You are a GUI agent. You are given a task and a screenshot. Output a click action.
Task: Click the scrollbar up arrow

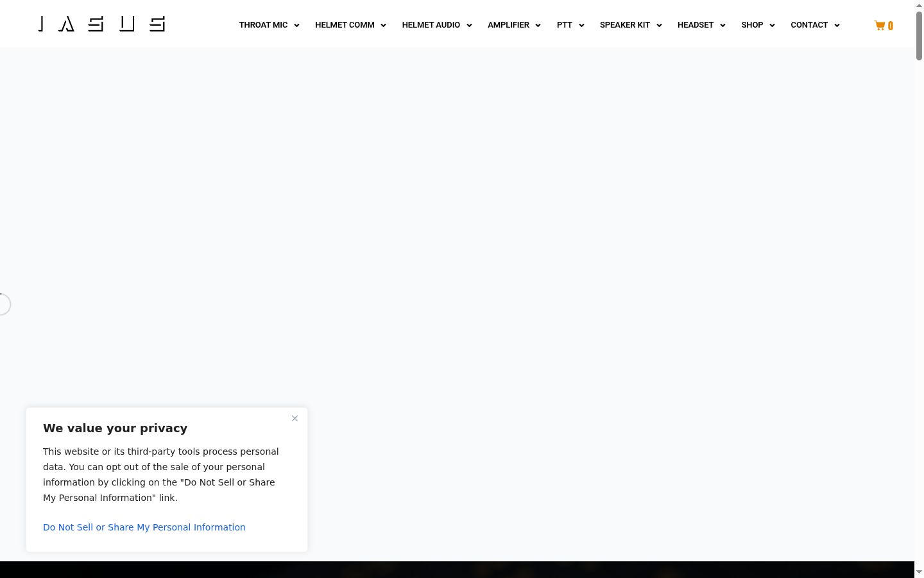coord(919,4)
